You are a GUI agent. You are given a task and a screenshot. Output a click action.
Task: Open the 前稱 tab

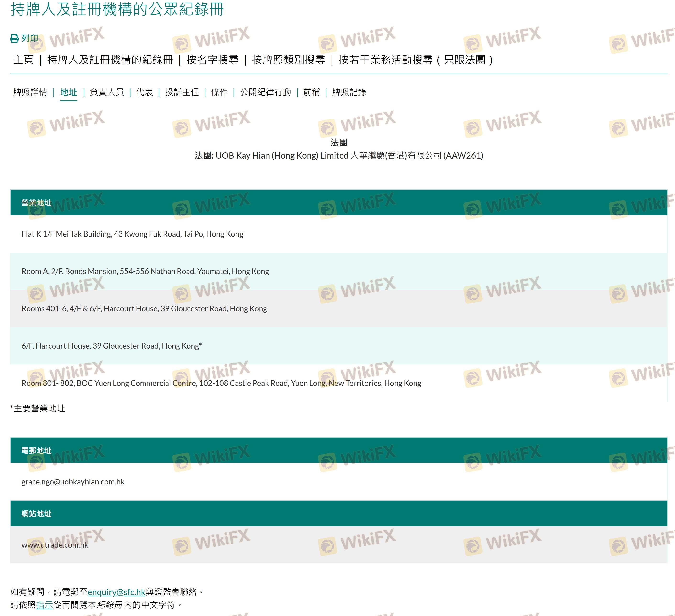coord(311,92)
